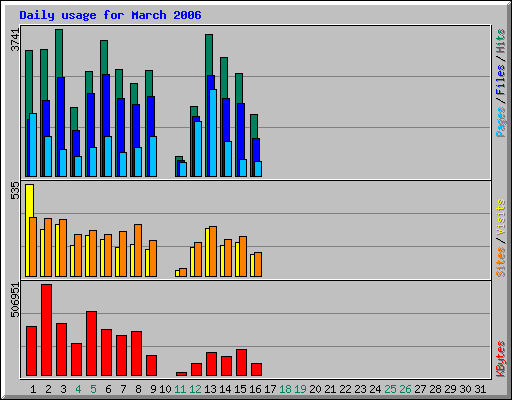Click the red KBytes bar for day 15

tap(241, 363)
